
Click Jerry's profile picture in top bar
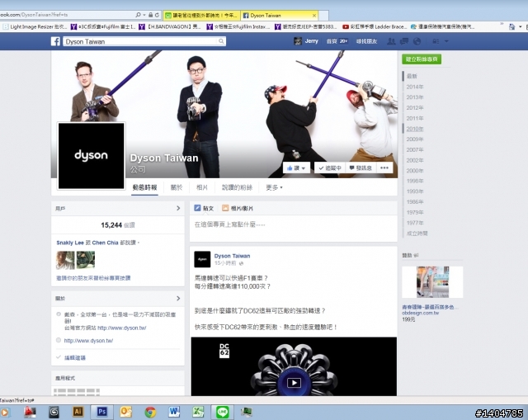pyautogui.click(x=297, y=41)
